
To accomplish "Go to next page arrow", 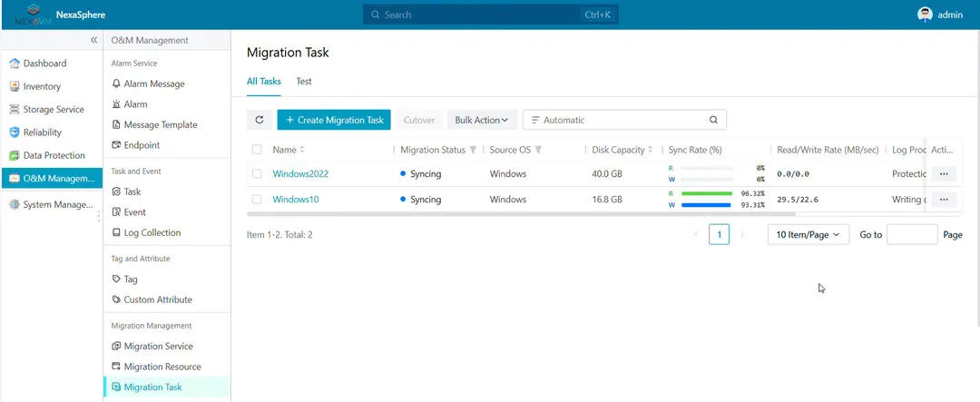I will pyautogui.click(x=742, y=234).
